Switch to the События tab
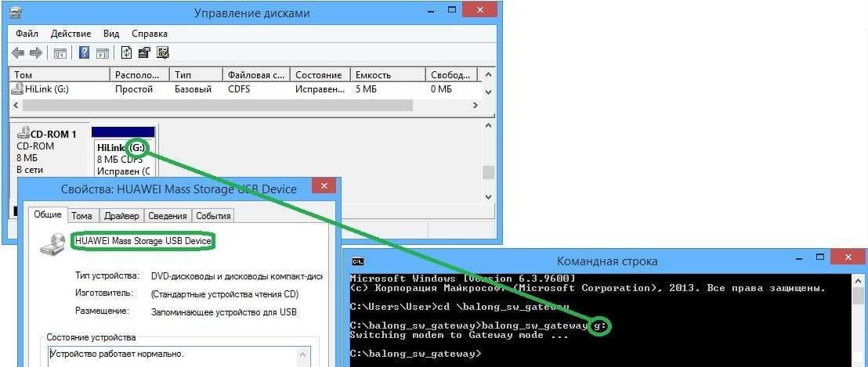 point(213,216)
